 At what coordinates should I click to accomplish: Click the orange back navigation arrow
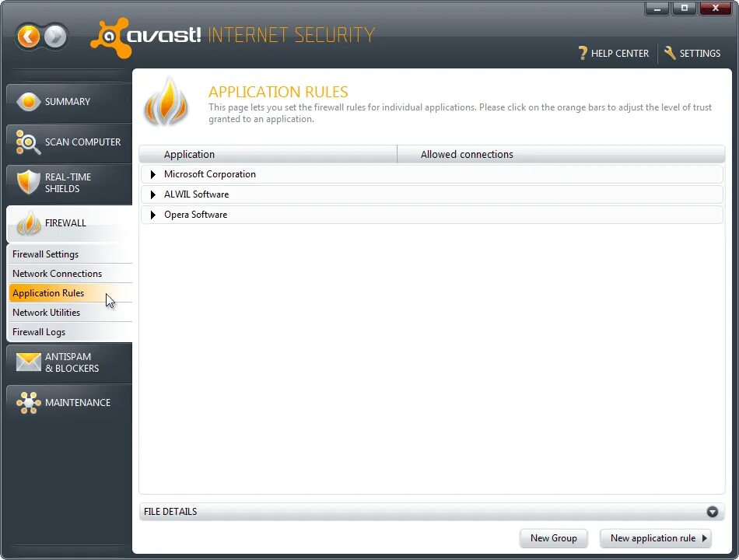28,37
